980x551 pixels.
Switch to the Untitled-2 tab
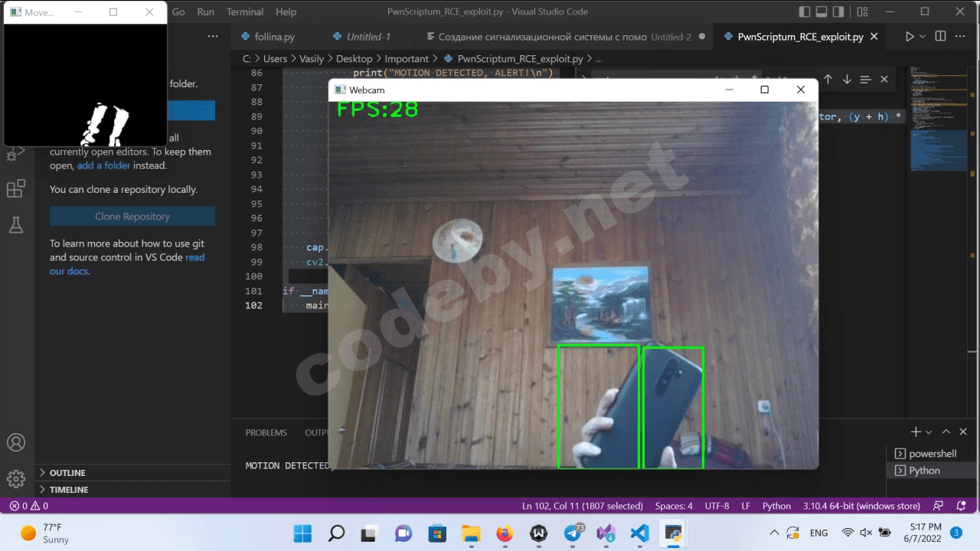565,37
